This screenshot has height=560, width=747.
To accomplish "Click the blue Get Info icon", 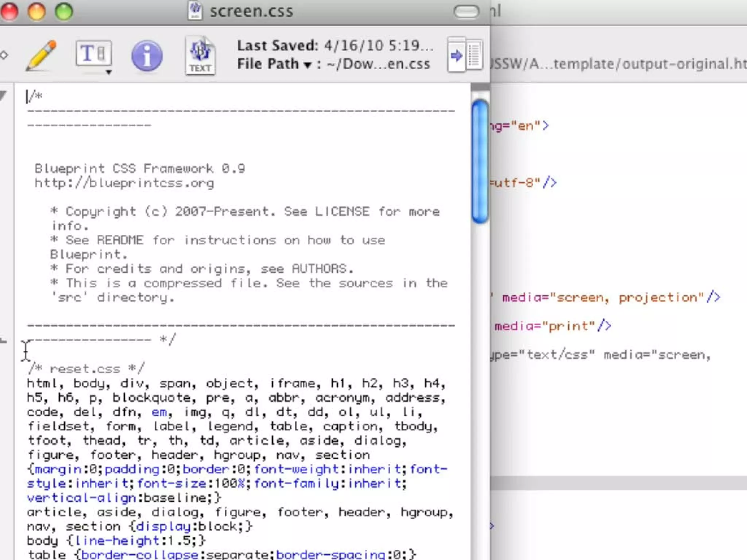I will [147, 56].
